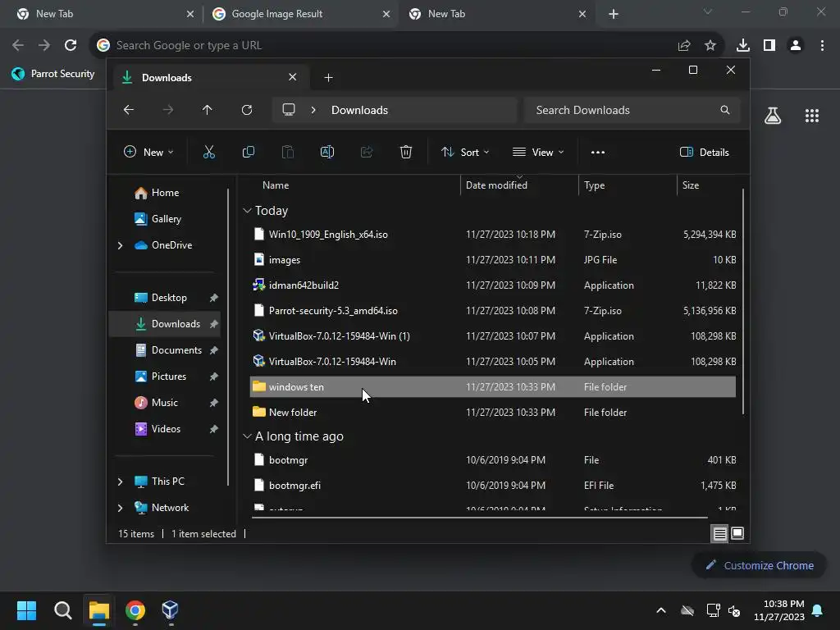Click the Cut scissors icon in Explorer toolbar

[209, 152]
